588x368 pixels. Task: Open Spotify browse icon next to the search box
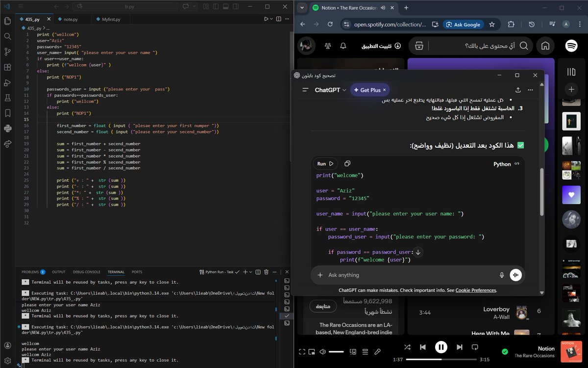(x=419, y=46)
